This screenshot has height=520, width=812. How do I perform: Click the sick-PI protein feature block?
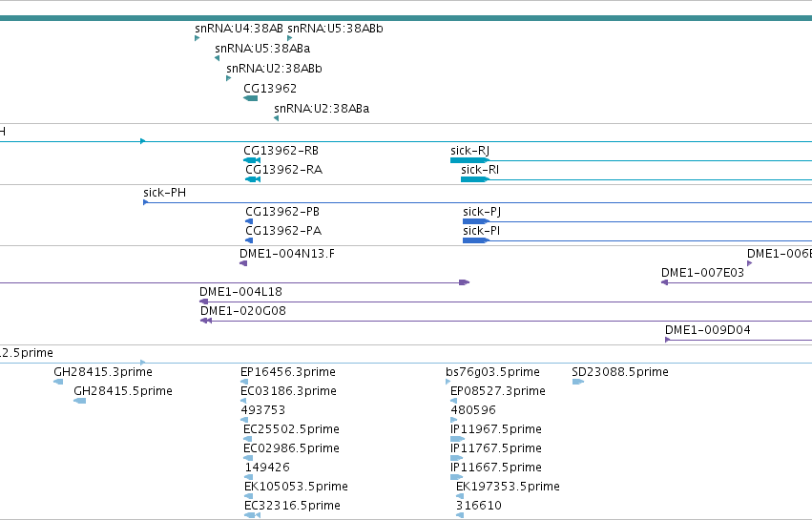[476, 240]
